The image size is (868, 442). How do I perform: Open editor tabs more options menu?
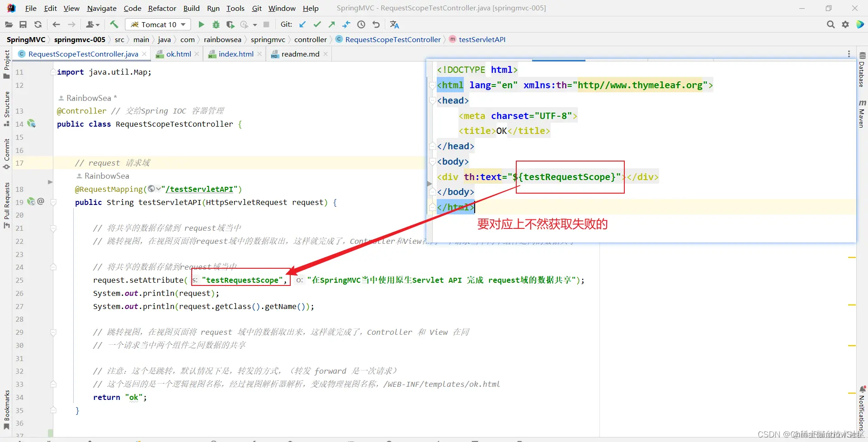[849, 54]
